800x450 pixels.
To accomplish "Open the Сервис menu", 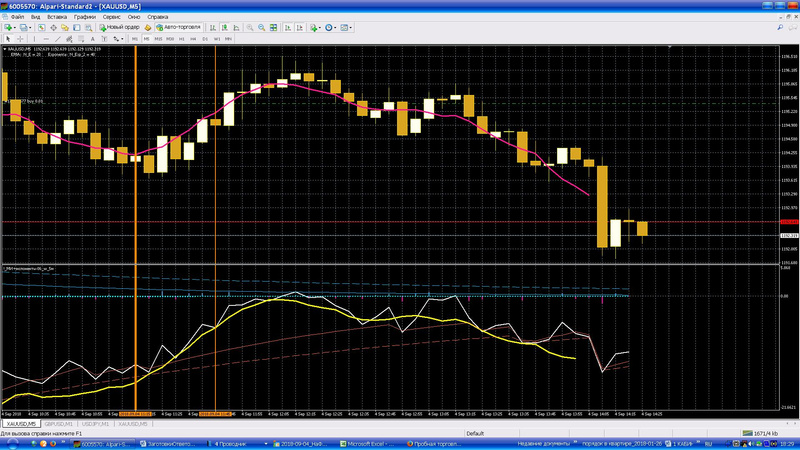I will click(114, 17).
